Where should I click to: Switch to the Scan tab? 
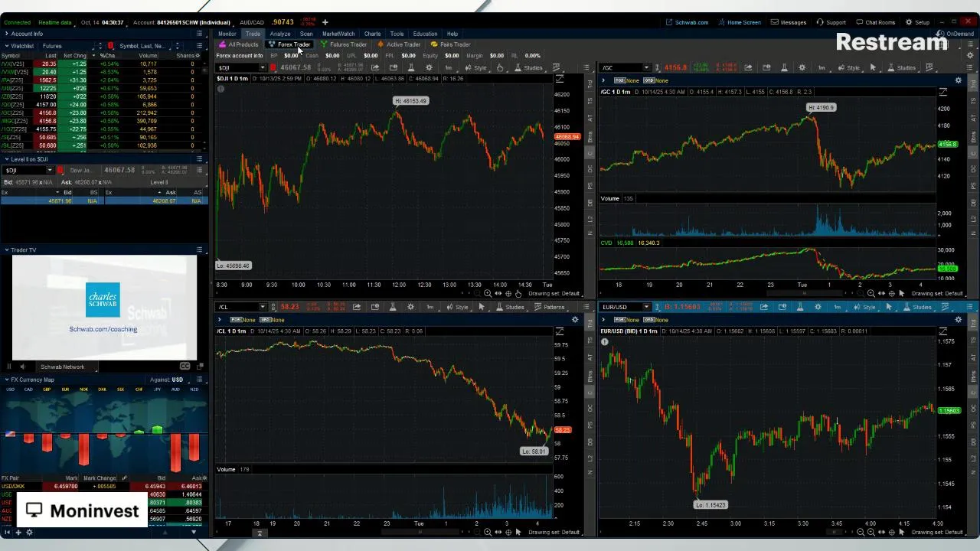(x=306, y=34)
